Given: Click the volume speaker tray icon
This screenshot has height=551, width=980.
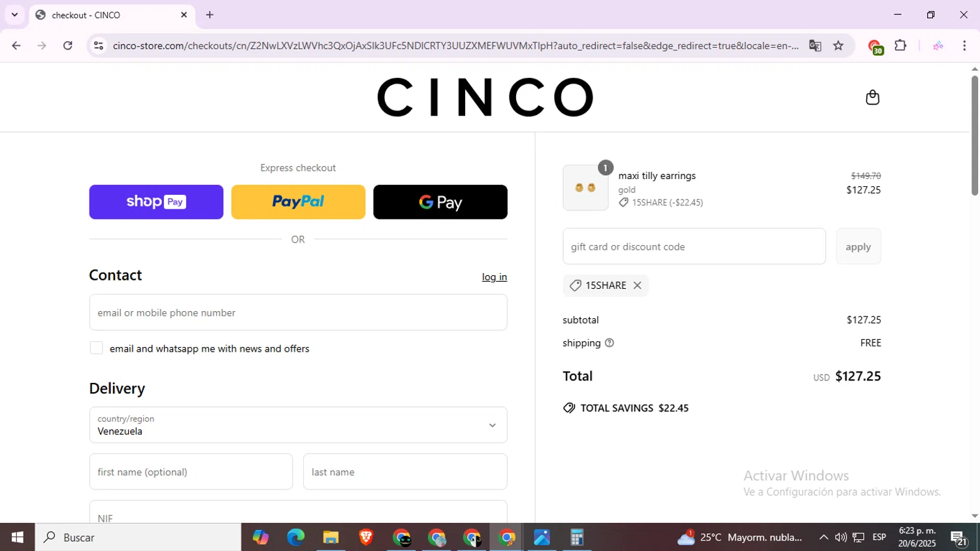Looking at the screenshot, I should [x=841, y=537].
